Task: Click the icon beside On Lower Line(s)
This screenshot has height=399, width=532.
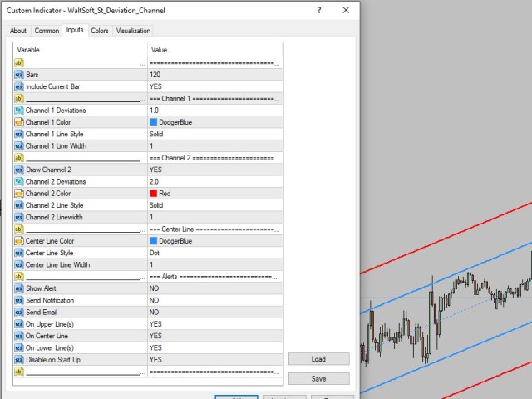Action: 19,347
